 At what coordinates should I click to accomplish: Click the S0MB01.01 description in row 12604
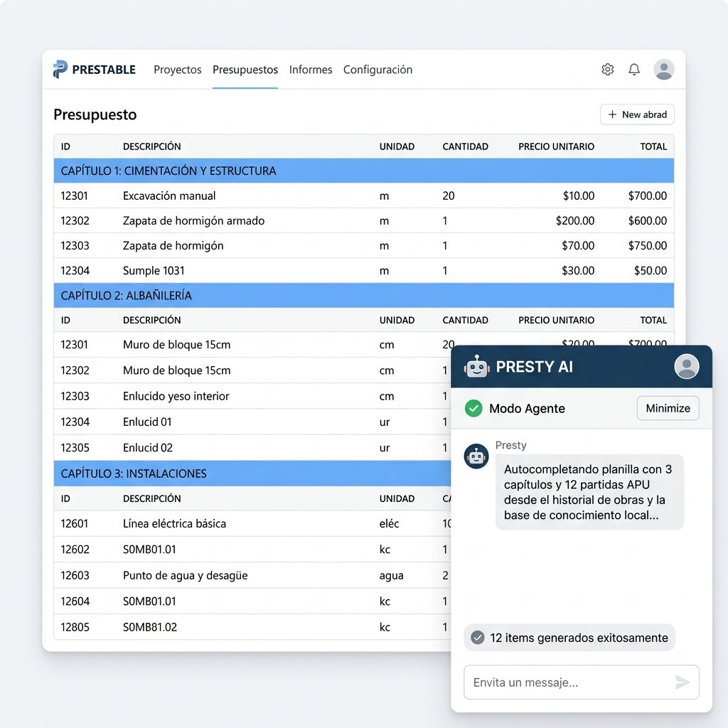tap(149, 601)
